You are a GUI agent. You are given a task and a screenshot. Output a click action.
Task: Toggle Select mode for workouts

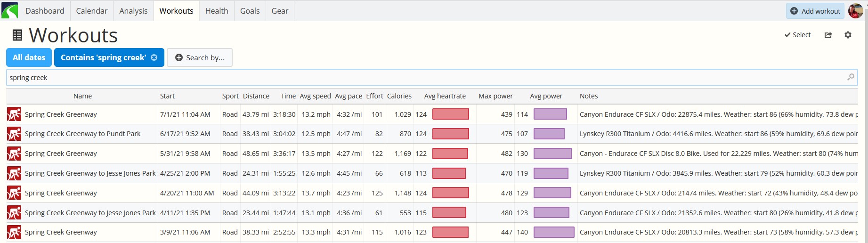point(797,35)
